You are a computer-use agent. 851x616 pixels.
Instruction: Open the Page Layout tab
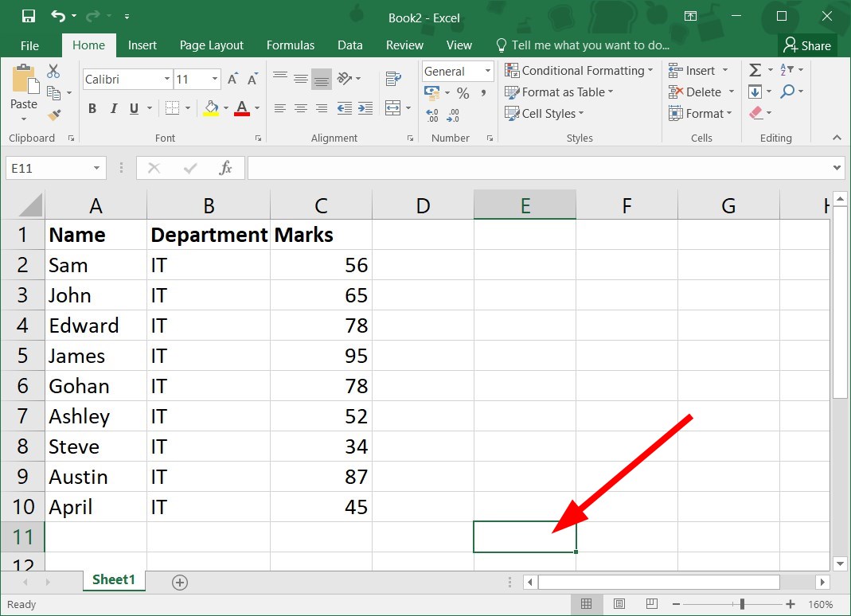click(211, 45)
